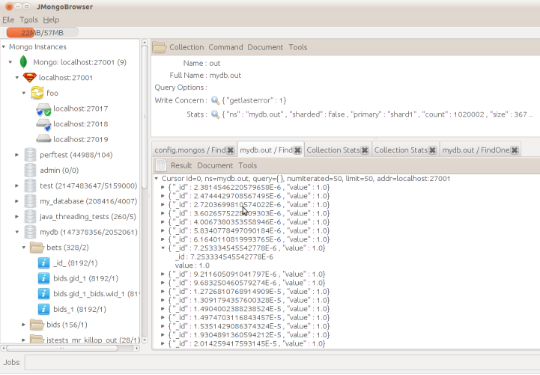Close the config.mongos / Find tab

(230, 150)
